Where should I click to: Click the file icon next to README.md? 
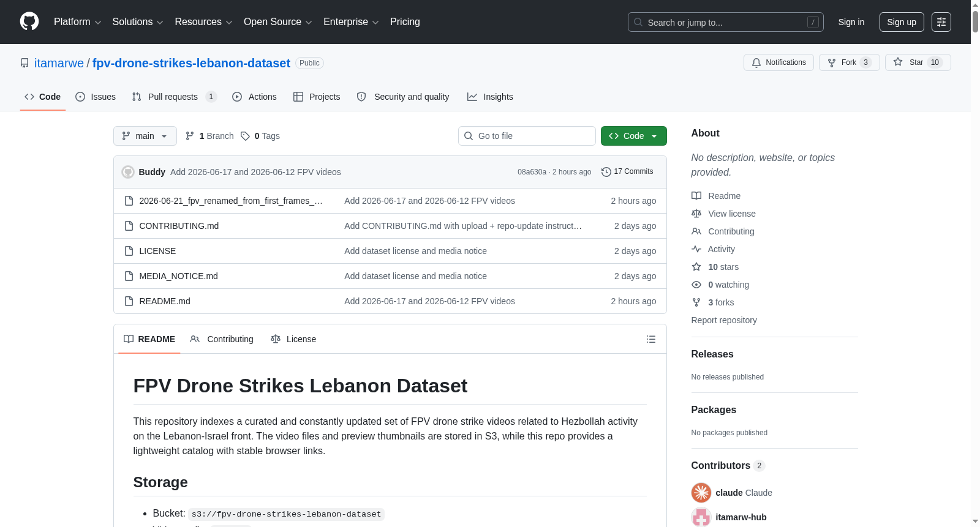[129, 301]
